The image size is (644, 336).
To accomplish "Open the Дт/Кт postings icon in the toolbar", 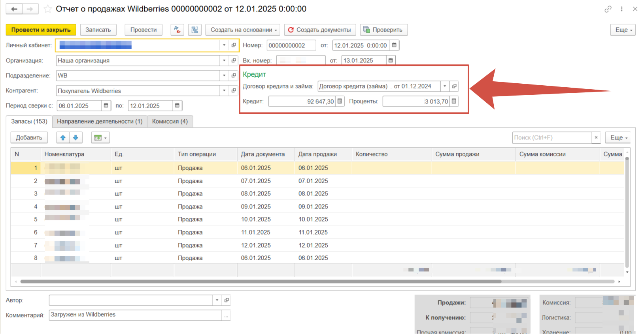I will 177,30.
